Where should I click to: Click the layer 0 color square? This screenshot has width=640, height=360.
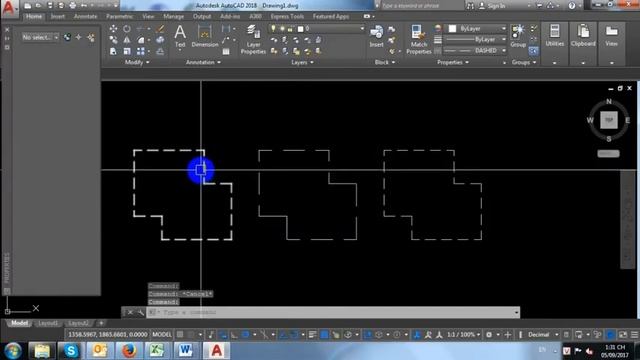click(300, 29)
